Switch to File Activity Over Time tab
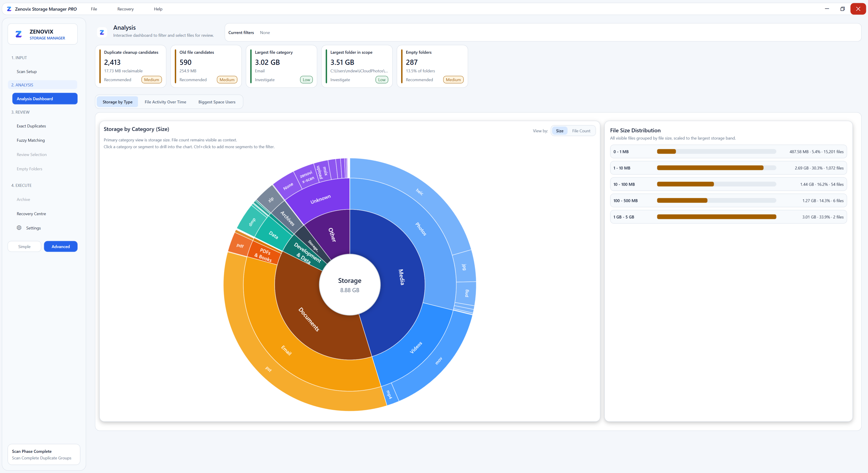 pos(165,102)
